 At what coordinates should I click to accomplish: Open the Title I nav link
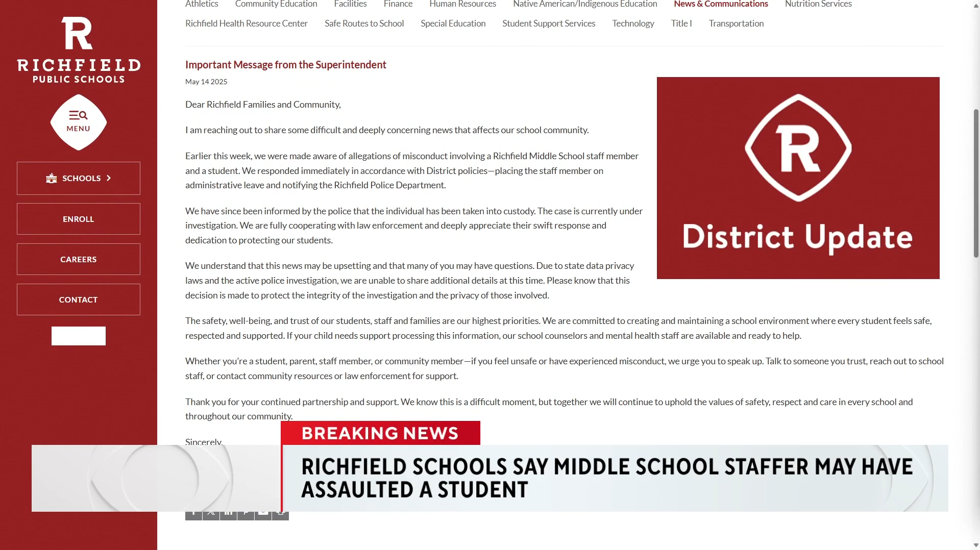(x=681, y=23)
